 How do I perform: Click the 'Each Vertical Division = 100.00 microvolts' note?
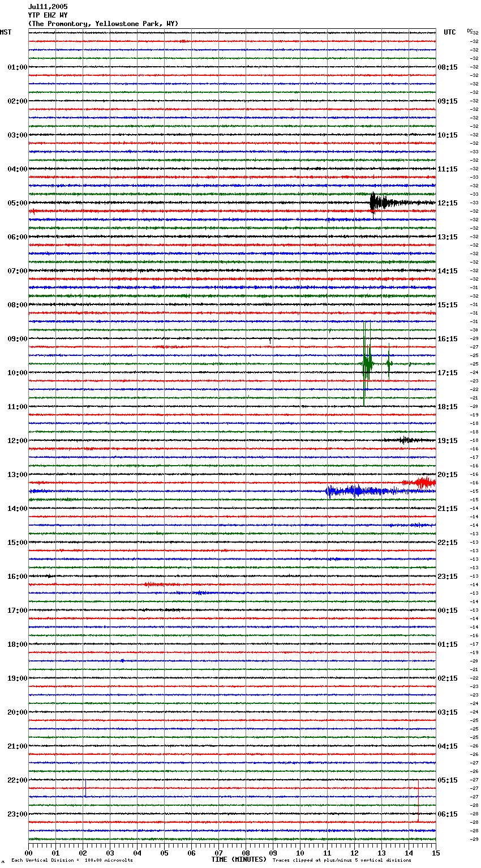(72, 861)
